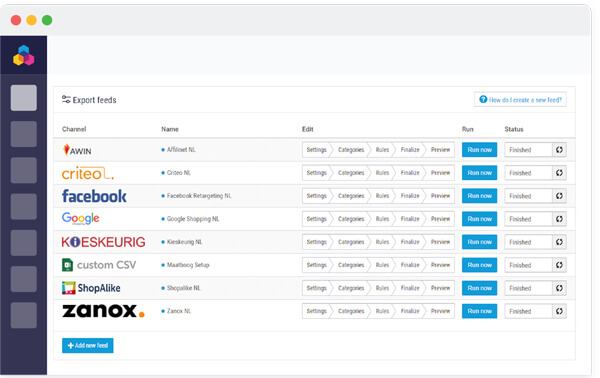Run the Facebook Retargeting NL feed now

tap(479, 196)
